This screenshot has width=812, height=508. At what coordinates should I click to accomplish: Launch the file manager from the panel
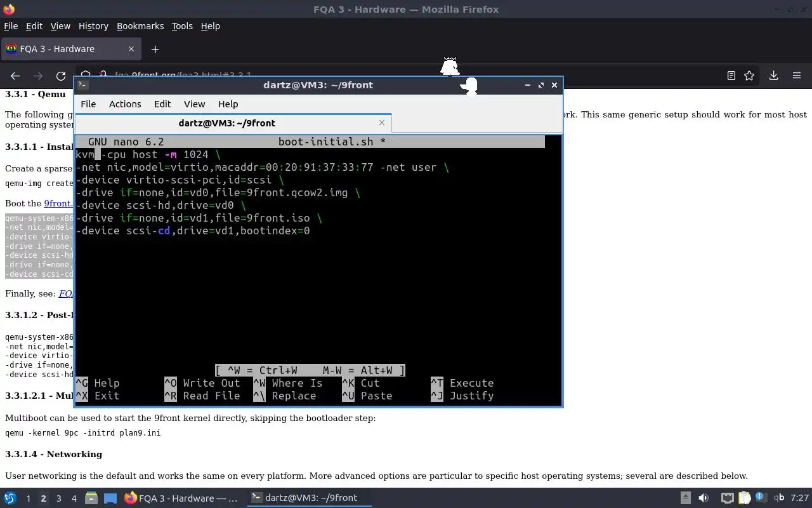(x=91, y=498)
